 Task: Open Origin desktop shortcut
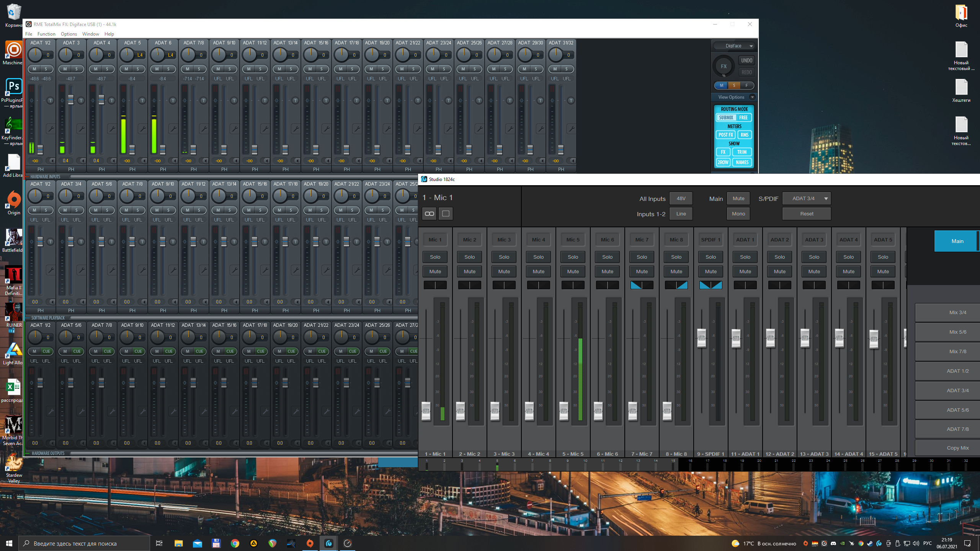tap(14, 203)
